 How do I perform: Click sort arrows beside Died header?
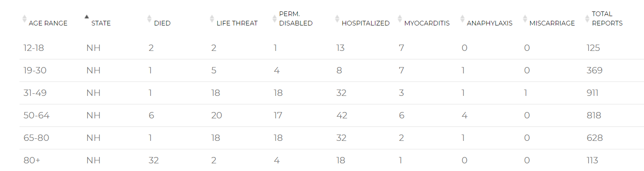click(x=149, y=19)
